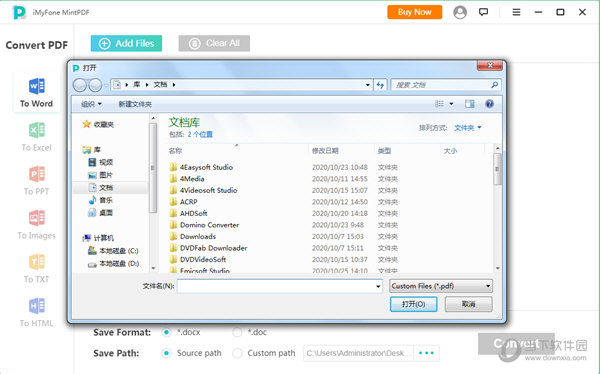Viewport: 600px width, 374px height.
Task: Open Local Disk (D:) in navigation pane
Action: (113, 264)
